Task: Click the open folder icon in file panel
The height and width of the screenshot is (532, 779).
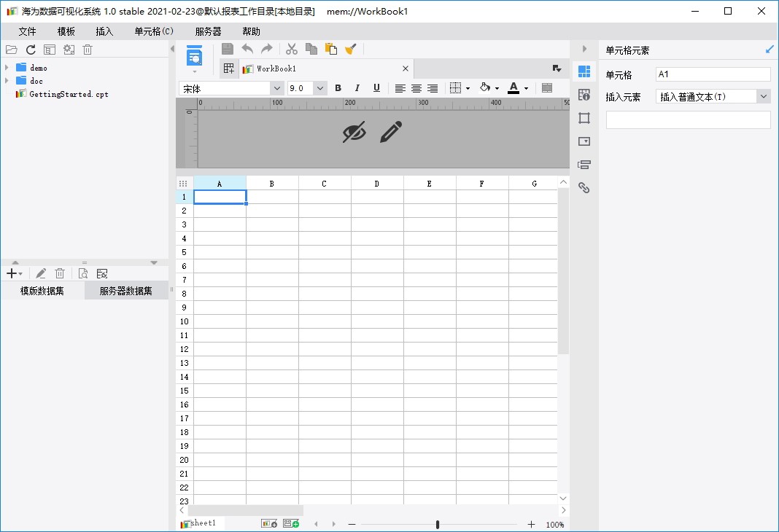Action: (12, 50)
